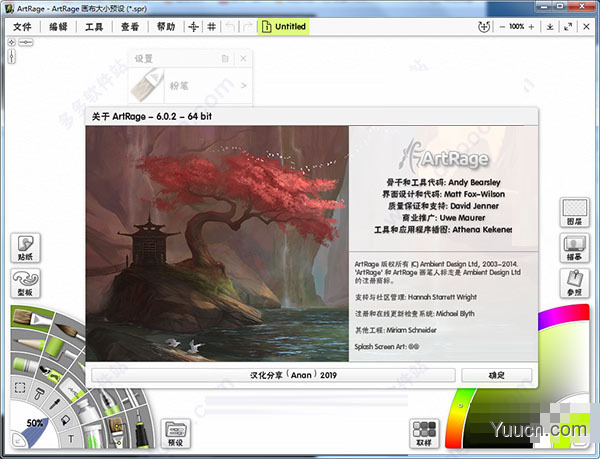Open the 预设 presets panel
600x459 pixels.
(x=176, y=433)
